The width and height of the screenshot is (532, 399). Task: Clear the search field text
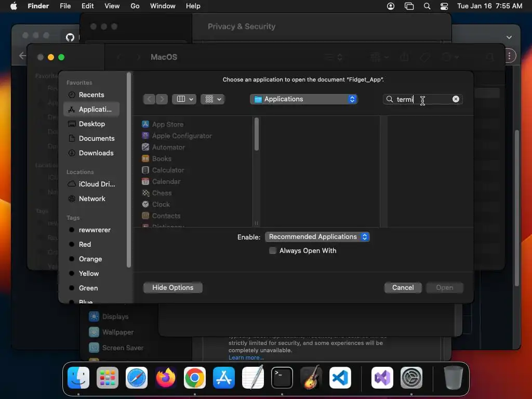(x=456, y=99)
